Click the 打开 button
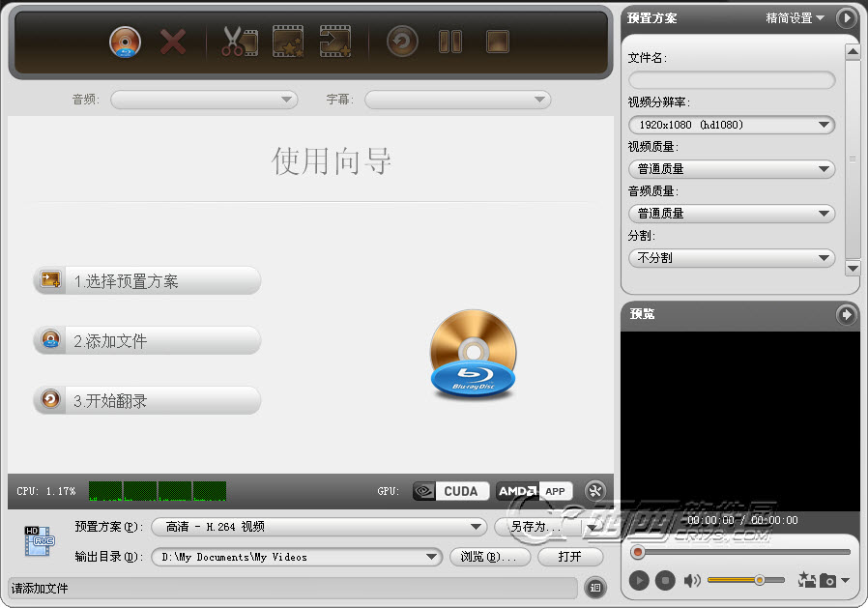The image size is (868, 608). point(570,557)
